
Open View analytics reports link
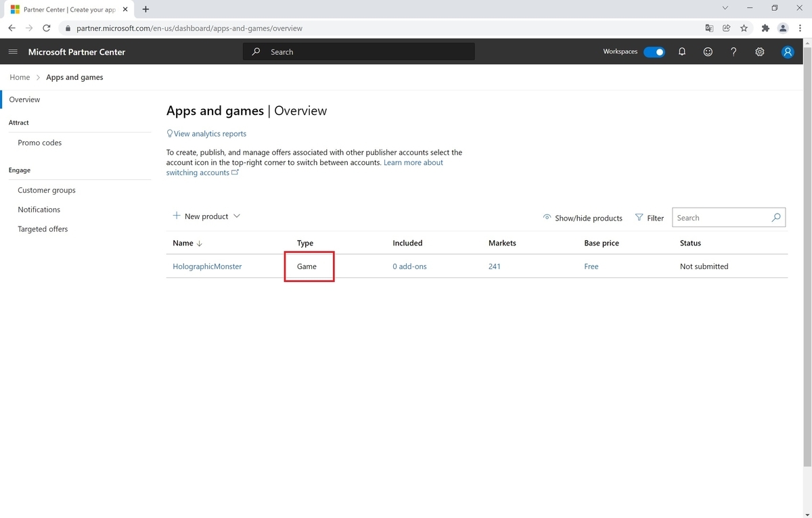coord(206,134)
